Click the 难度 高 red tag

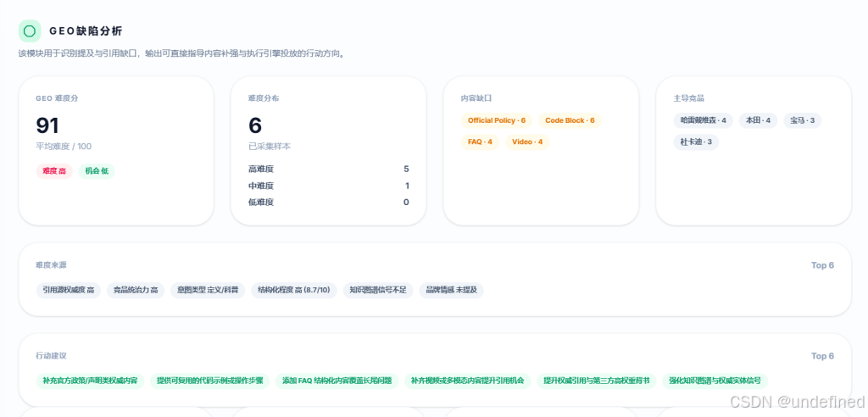tap(54, 171)
